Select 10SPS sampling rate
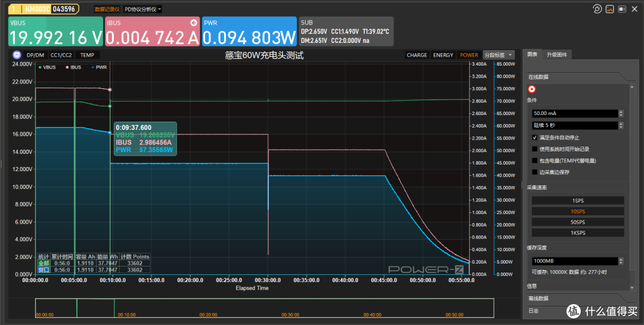 [x=578, y=211]
